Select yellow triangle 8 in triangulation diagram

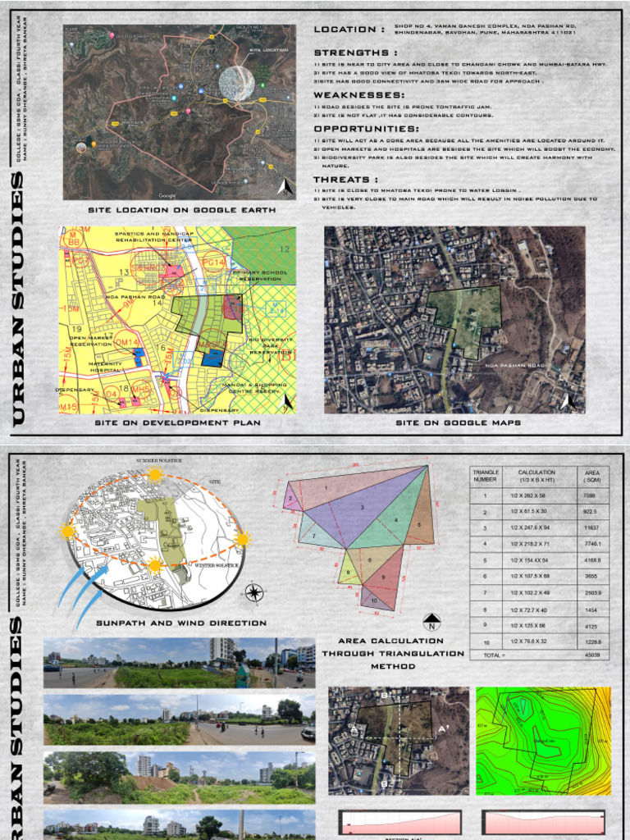click(349, 571)
